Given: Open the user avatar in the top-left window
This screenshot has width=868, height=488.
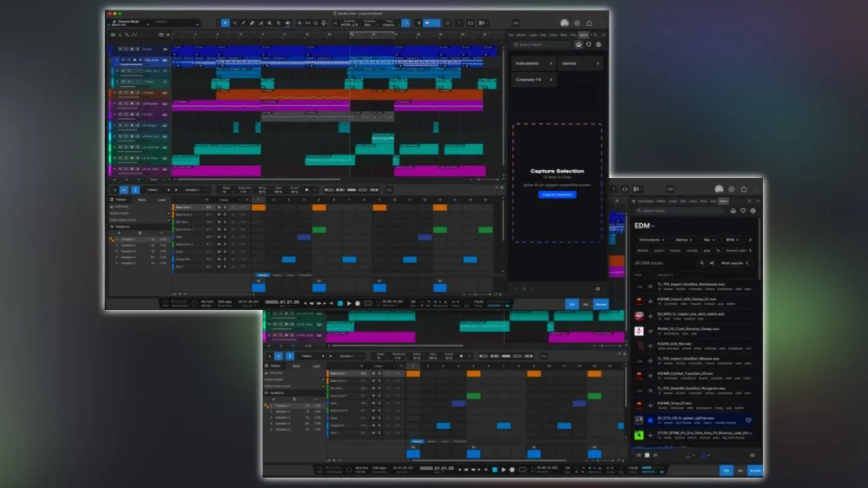Looking at the screenshot, I should pyautogui.click(x=564, y=23).
